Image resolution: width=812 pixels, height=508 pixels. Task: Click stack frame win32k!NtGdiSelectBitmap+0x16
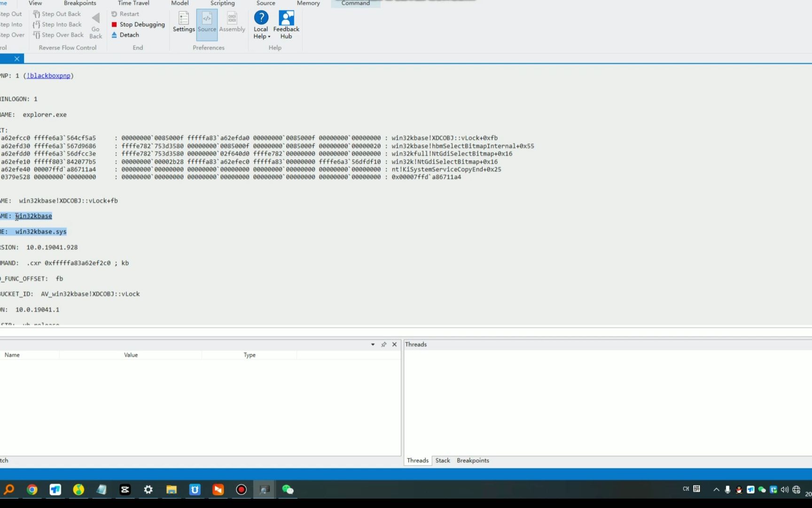coord(445,162)
